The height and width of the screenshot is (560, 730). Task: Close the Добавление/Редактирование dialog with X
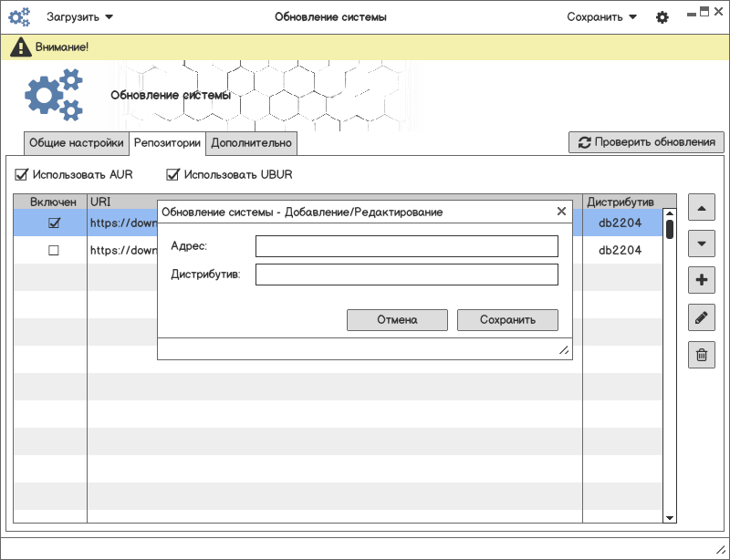click(x=561, y=212)
